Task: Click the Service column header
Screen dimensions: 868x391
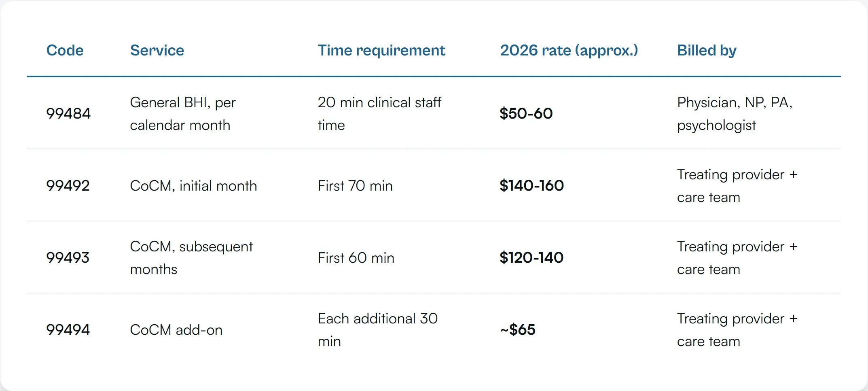Action: tap(157, 50)
